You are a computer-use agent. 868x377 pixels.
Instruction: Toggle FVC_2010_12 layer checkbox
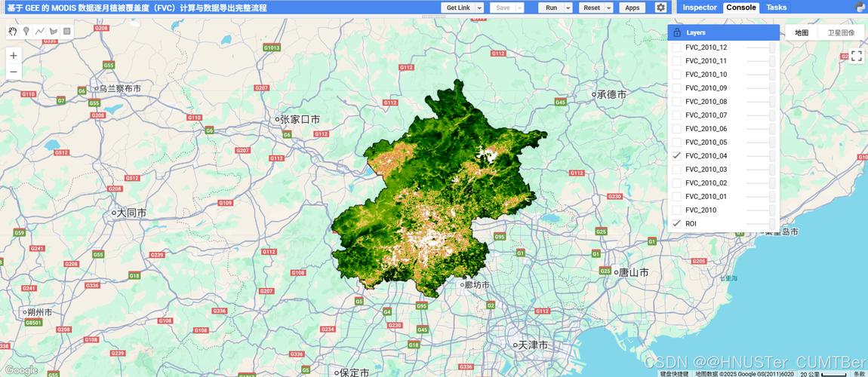[x=676, y=48]
